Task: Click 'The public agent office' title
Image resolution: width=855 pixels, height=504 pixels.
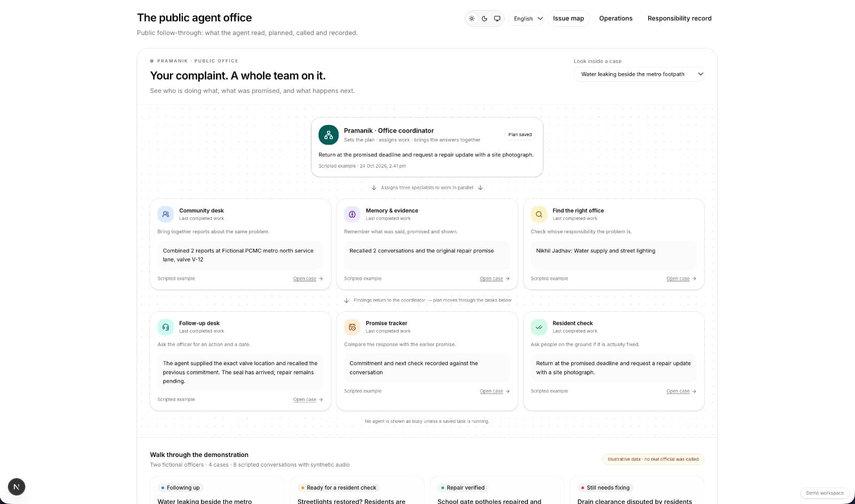Action: coord(195,18)
